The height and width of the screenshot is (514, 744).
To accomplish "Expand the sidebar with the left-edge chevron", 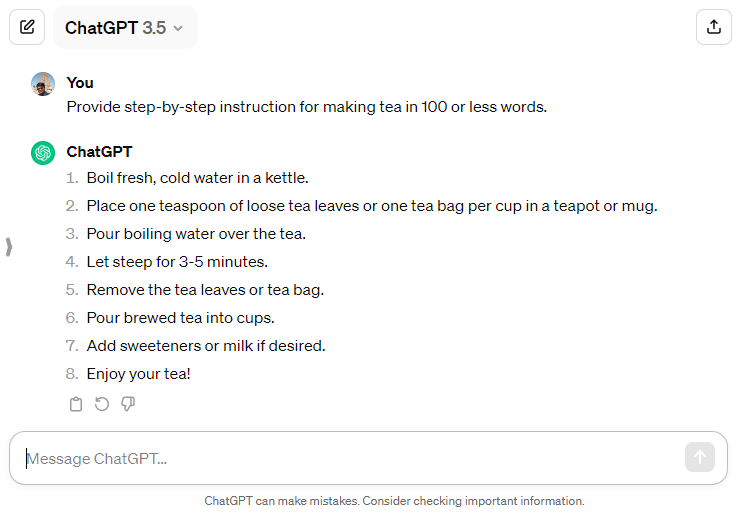I will coord(9,247).
